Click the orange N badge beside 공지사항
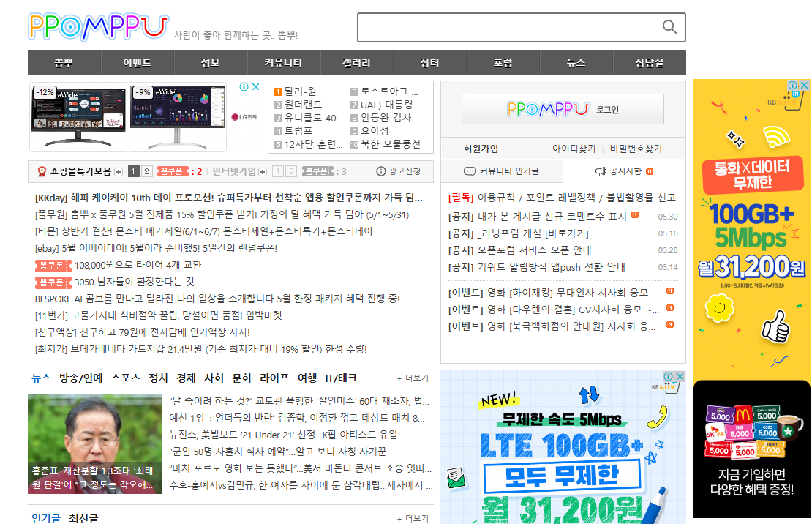The height and width of the screenshot is (524, 812). [x=650, y=171]
